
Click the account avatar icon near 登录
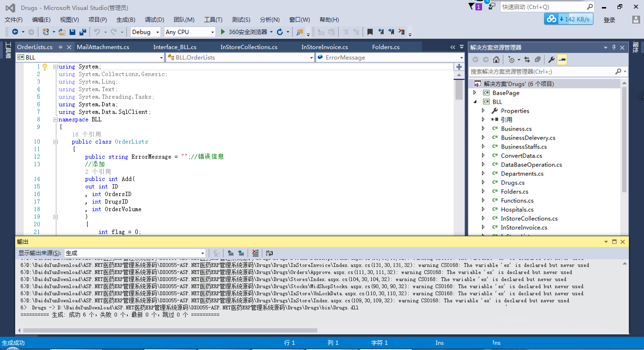[636, 20]
